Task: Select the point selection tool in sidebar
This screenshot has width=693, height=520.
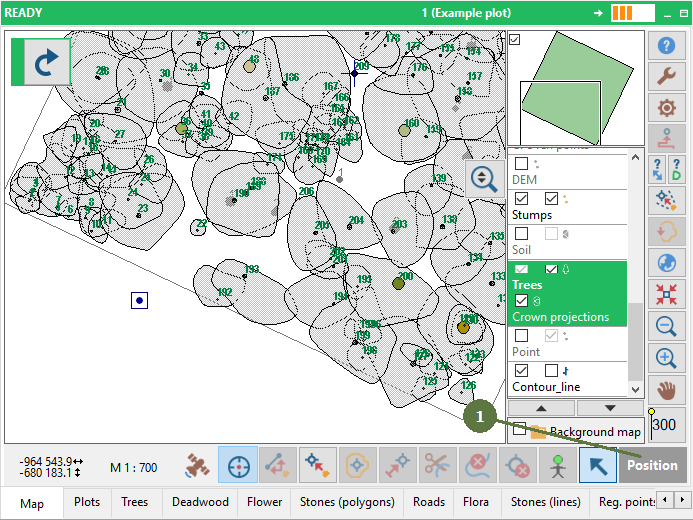Action: coord(666,201)
